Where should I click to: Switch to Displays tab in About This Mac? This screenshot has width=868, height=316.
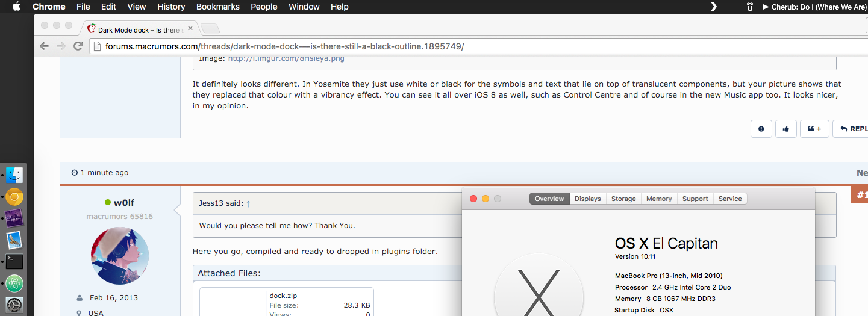pos(588,199)
